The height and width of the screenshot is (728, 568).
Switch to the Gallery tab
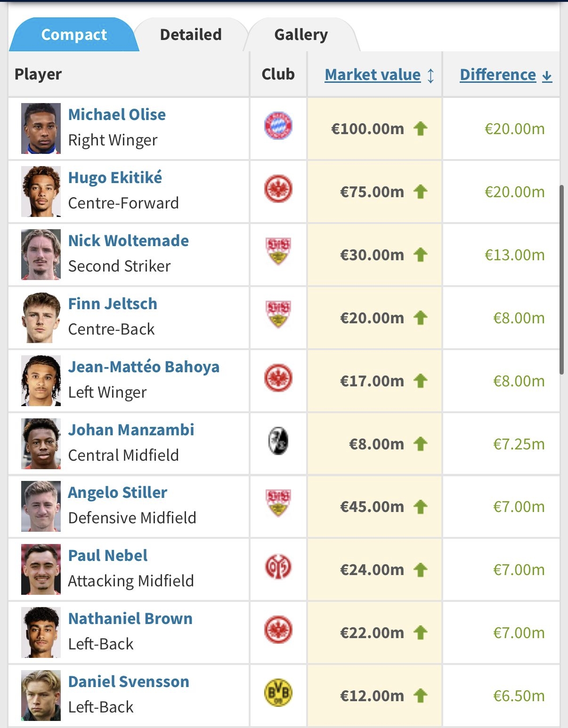[301, 35]
